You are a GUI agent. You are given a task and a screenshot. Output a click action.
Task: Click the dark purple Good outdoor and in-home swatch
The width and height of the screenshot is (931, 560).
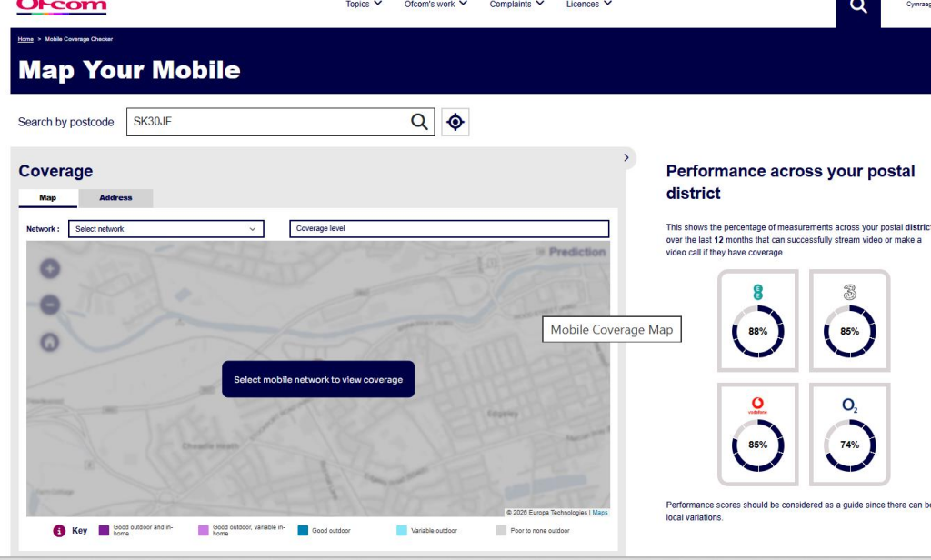104,530
